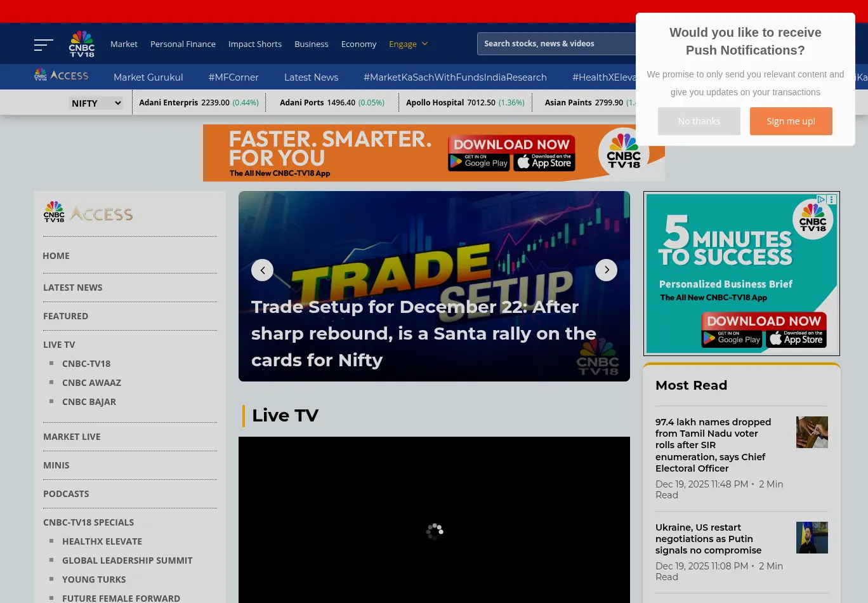868x603 pixels.
Task: Click the Access logo in left sidebar
Action: tap(88, 213)
